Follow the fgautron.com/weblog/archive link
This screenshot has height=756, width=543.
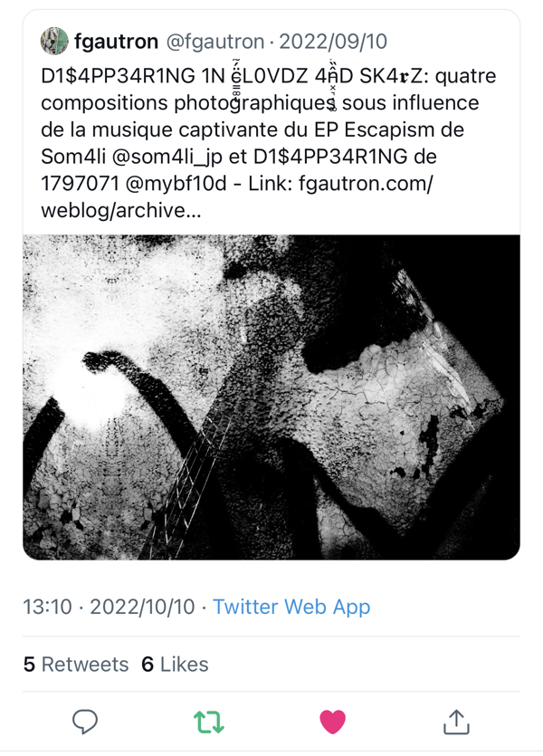237,196
